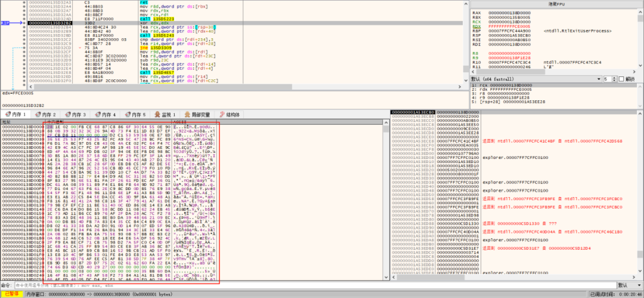Click the 内存窗口 memory range status text

[100, 294]
